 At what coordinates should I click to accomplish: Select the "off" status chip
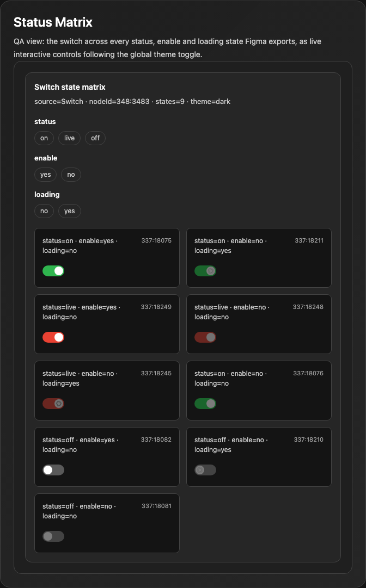[95, 138]
